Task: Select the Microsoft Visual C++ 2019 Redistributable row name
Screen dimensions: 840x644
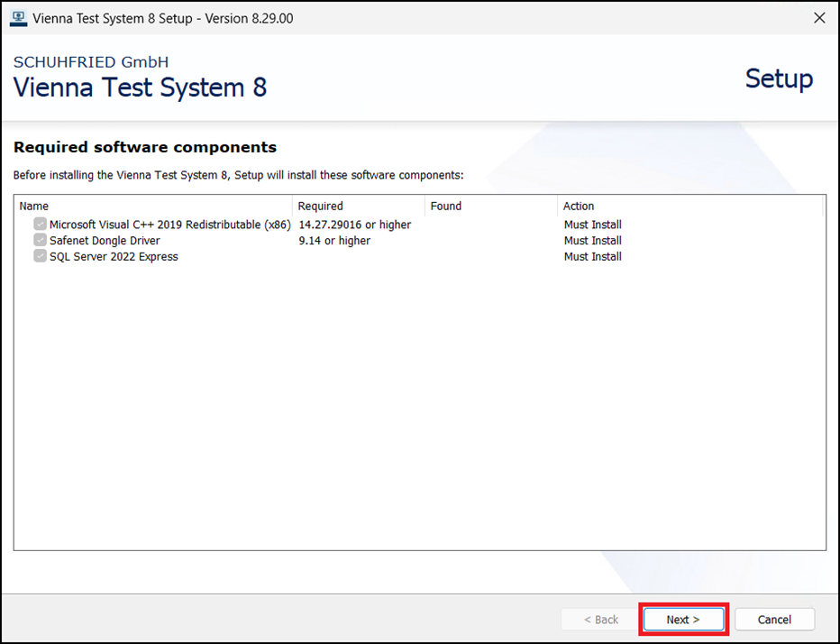Action: coord(169,225)
